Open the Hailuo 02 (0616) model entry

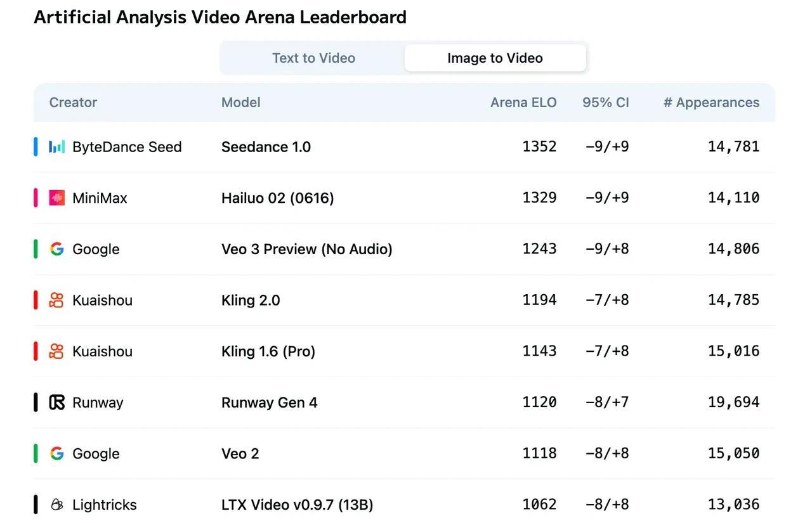tap(278, 198)
